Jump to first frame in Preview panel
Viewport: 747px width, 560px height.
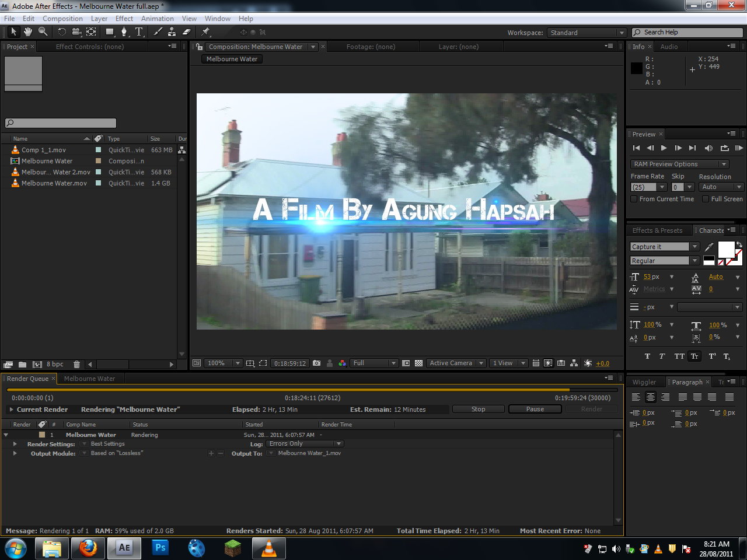click(x=636, y=148)
